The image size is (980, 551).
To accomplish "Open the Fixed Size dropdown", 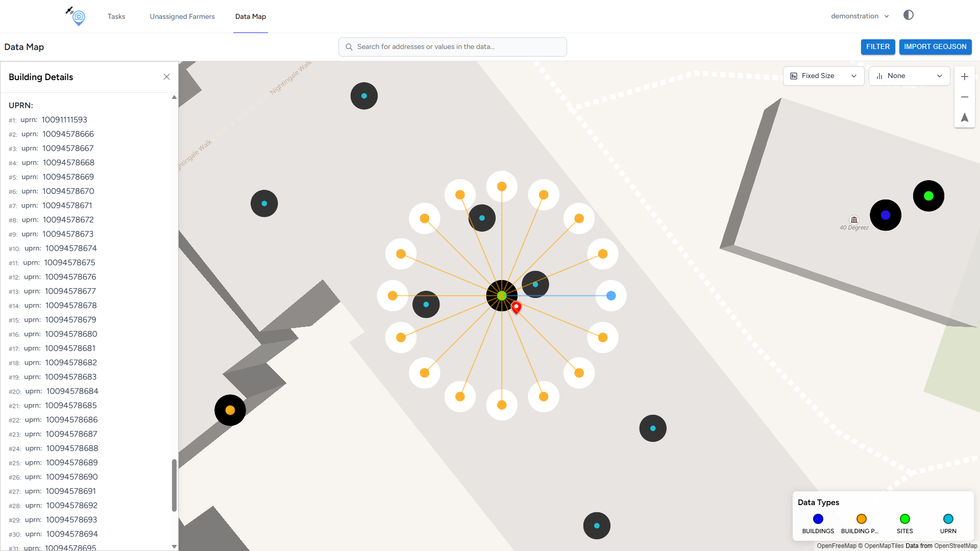I will (823, 76).
